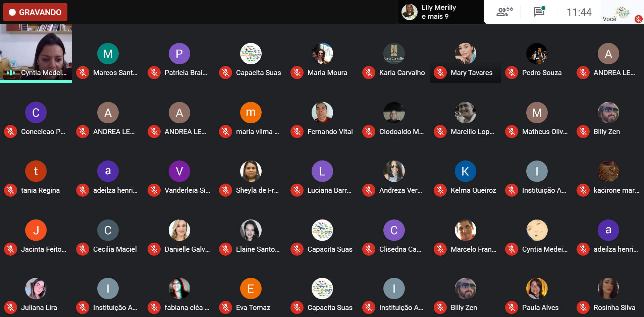Select Cyntia Medei... speaking video tile
Viewport: 644px width, 317px height.
pyautogui.click(x=36, y=53)
